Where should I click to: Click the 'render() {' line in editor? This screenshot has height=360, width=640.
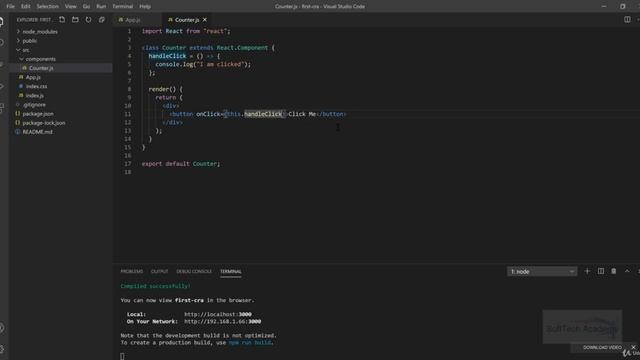coord(165,89)
